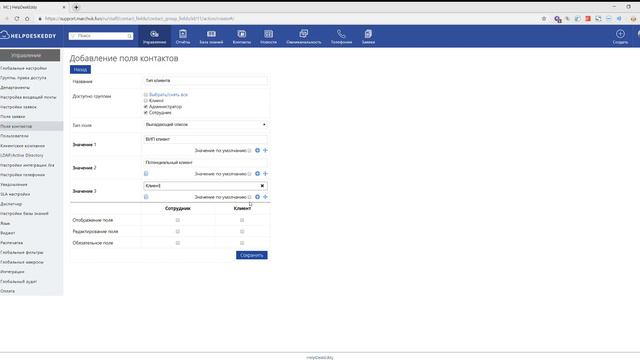This screenshot has height=360, width=640.
Task: Click the browser address bar
Action: [286, 19]
